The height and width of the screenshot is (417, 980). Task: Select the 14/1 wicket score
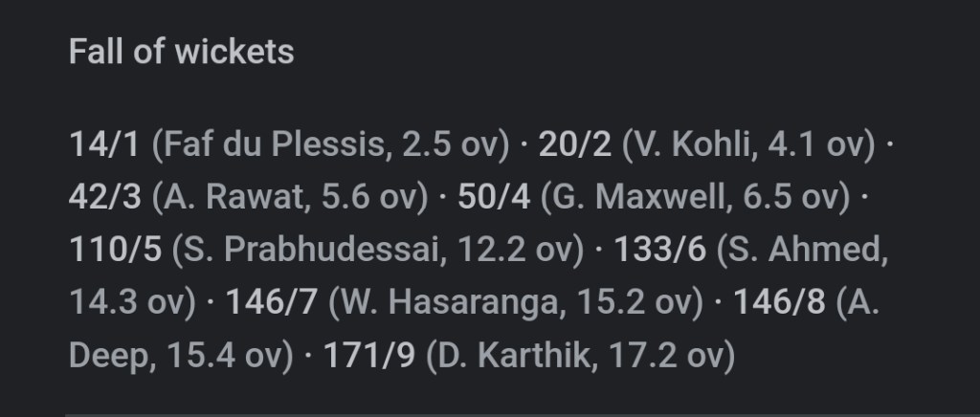tap(105, 144)
